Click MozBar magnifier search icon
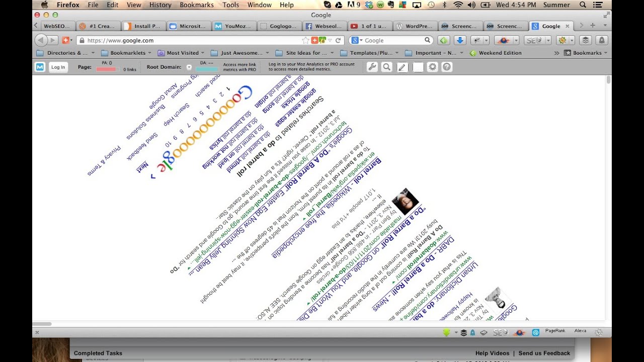The width and height of the screenshot is (644, 362). click(387, 67)
